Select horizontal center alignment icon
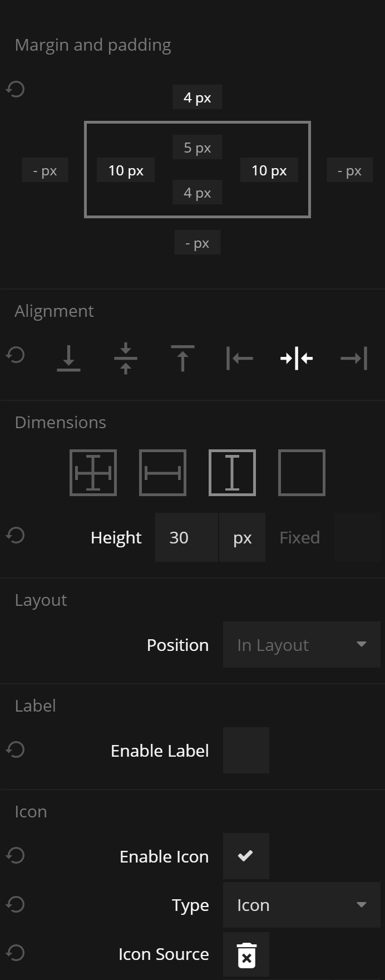Image resolution: width=385 pixels, height=980 pixels. (x=297, y=358)
